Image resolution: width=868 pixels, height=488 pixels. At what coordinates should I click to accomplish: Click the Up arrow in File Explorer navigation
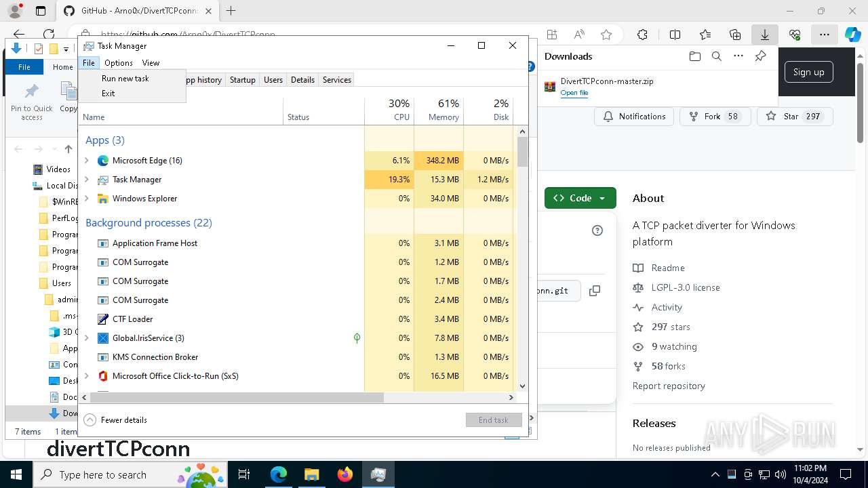pyautogui.click(x=68, y=149)
